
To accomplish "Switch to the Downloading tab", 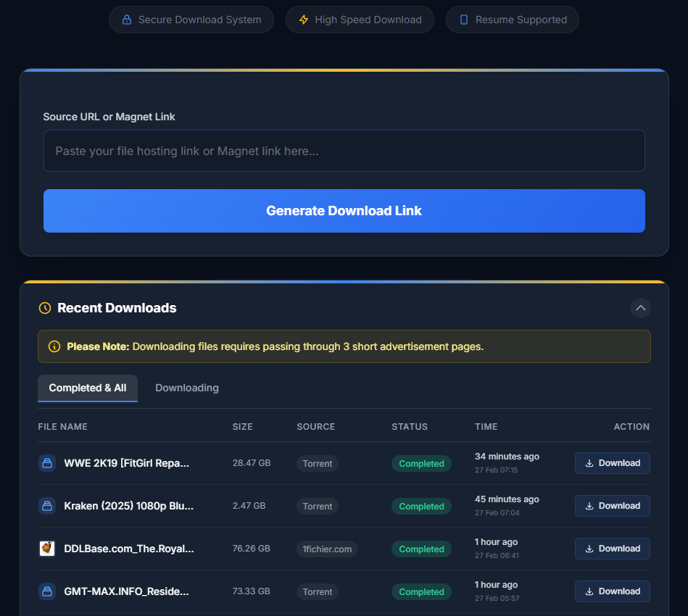I will click(x=187, y=388).
